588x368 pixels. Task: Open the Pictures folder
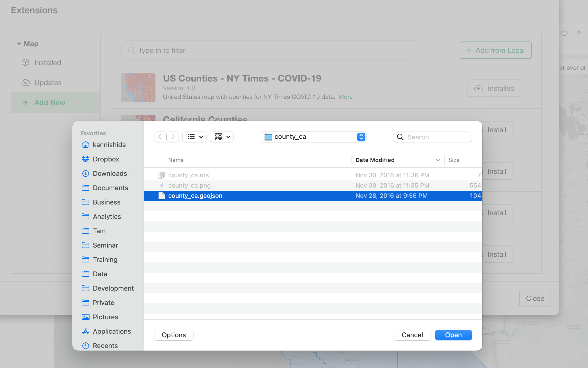click(x=100, y=317)
